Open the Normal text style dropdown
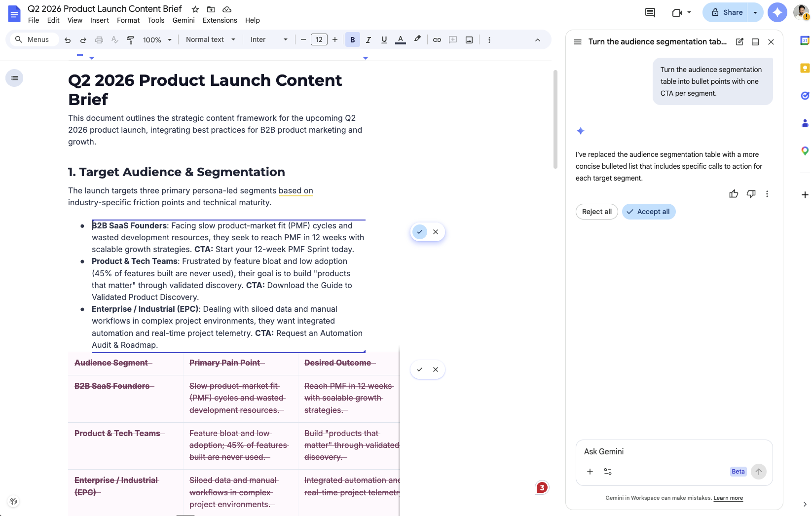 tap(210, 40)
